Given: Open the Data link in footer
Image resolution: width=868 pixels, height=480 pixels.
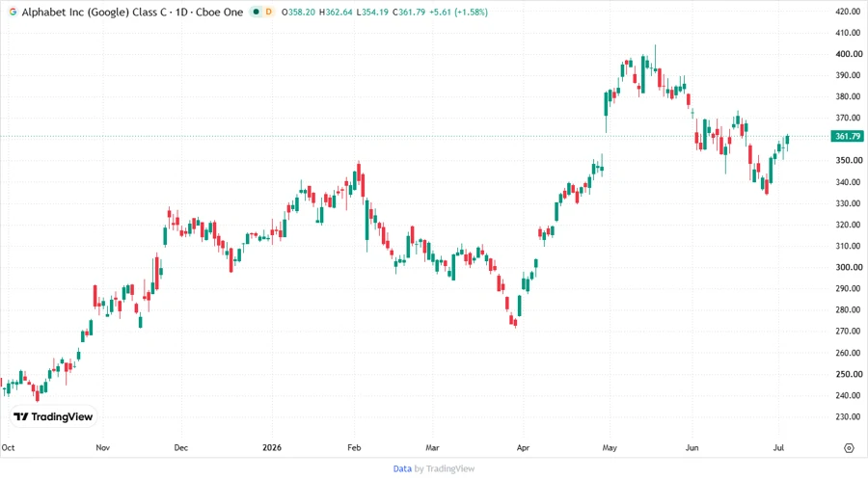Looking at the screenshot, I should pyautogui.click(x=402, y=468).
